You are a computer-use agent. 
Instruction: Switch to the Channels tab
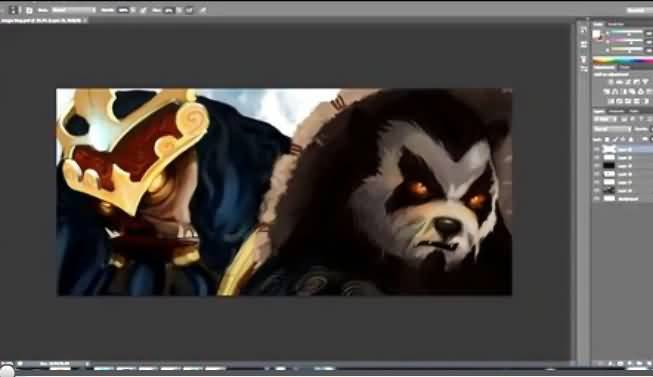(x=617, y=111)
